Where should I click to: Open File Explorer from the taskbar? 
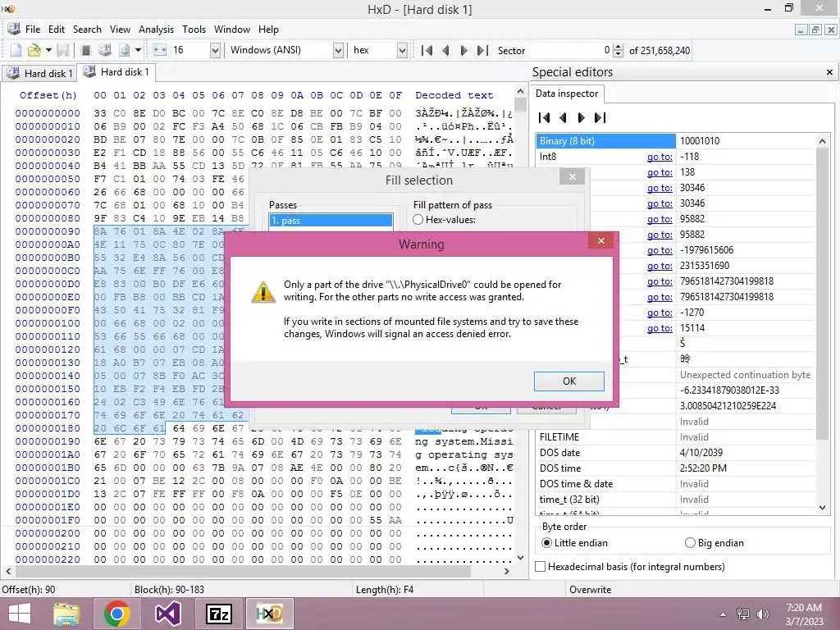tap(66, 614)
